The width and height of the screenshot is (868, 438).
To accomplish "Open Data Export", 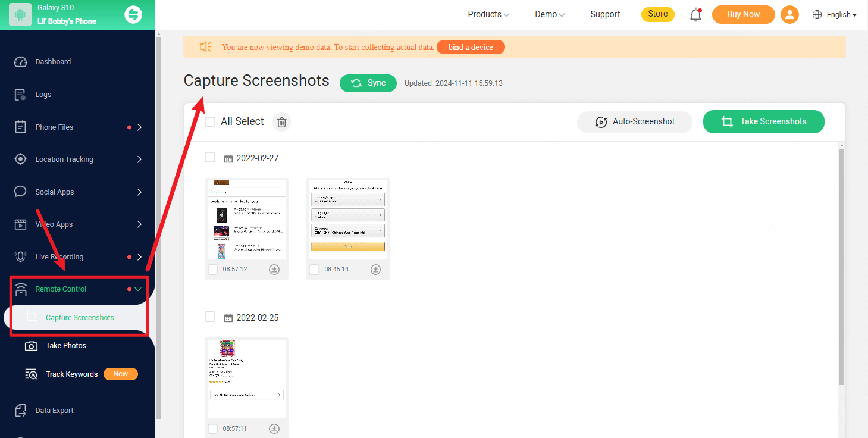I will point(54,410).
